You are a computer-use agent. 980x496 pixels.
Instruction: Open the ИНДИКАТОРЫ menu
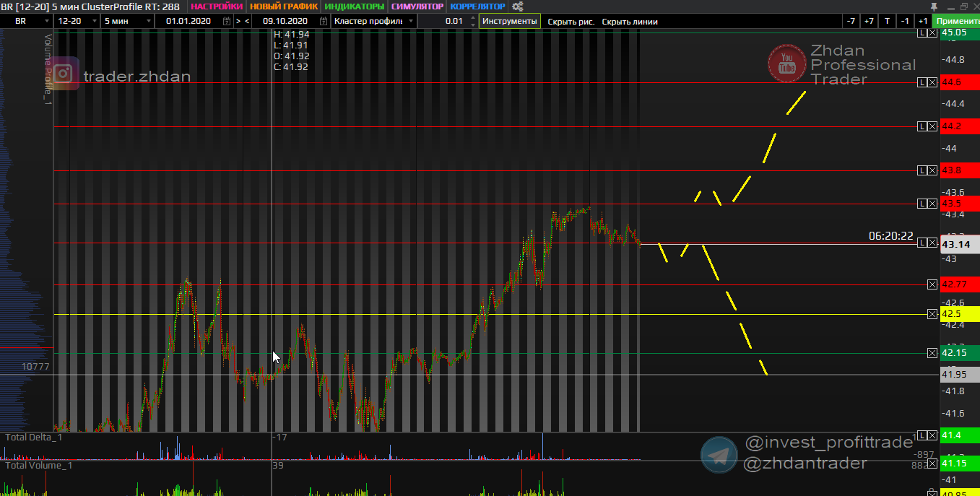coord(354,6)
